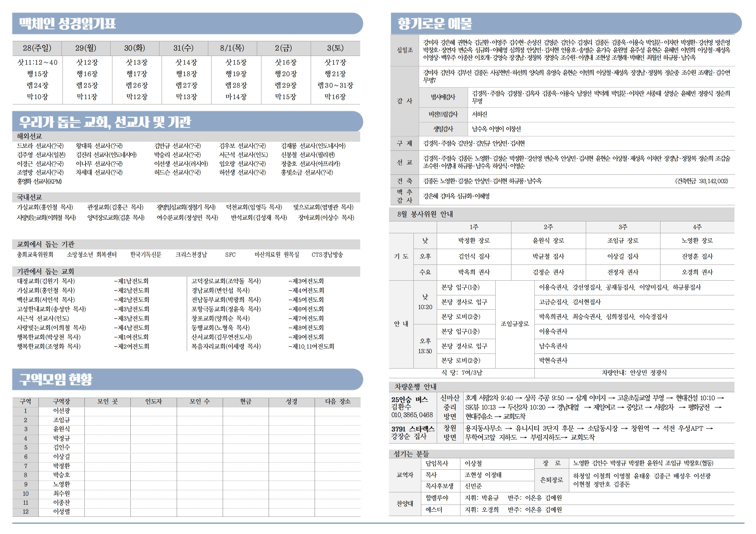
Task: Click the '섬기는 분들' heading
Action: click(x=411, y=454)
